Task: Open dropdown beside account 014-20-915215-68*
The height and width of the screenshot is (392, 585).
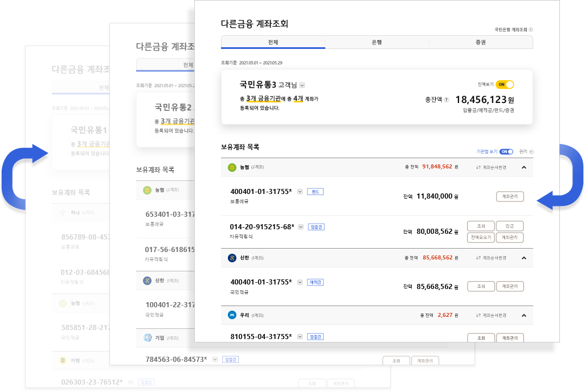Action: pyautogui.click(x=301, y=227)
